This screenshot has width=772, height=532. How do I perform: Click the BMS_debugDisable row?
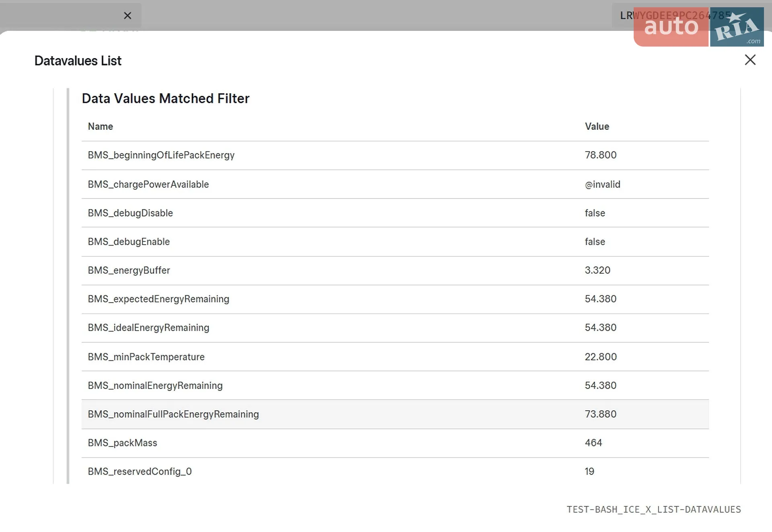click(395, 213)
